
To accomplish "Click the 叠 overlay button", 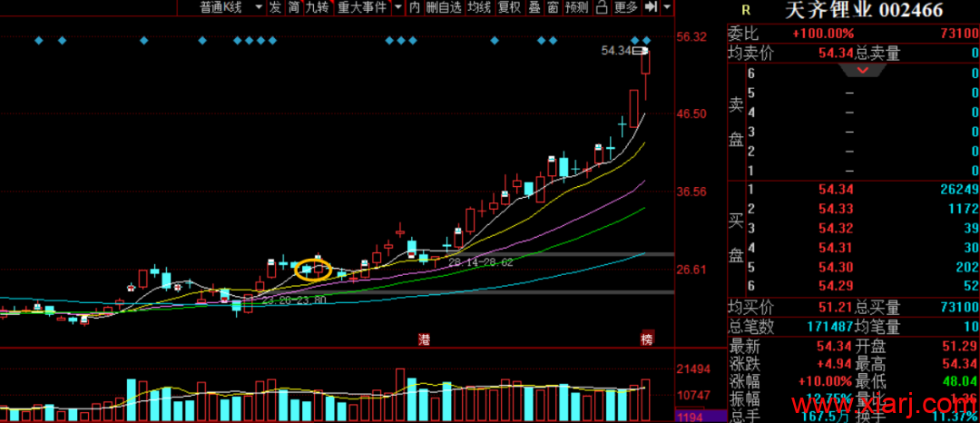I will point(534,7).
